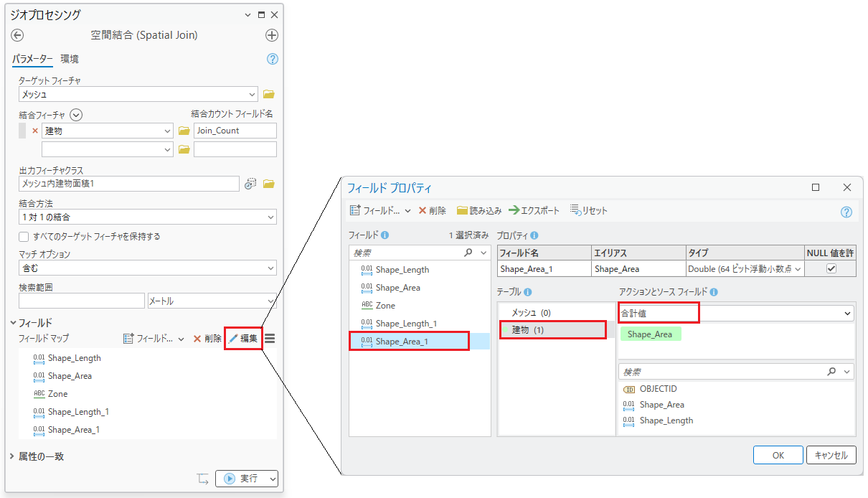This screenshot has width=868, height=498.
Task: Expand the 合計値 action dropdown
Action: 848,314
